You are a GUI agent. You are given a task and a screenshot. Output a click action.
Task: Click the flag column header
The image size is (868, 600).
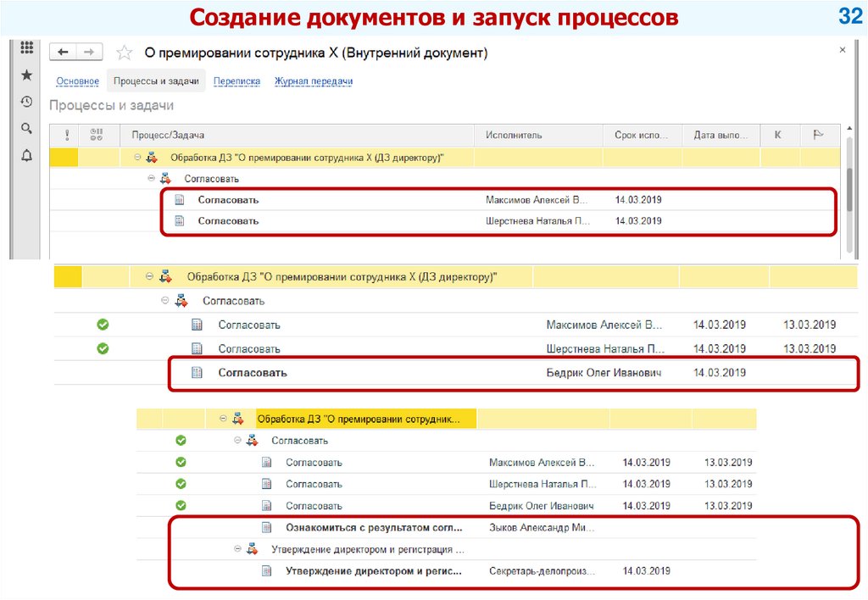pyautogui.click(x=818, y=135)
